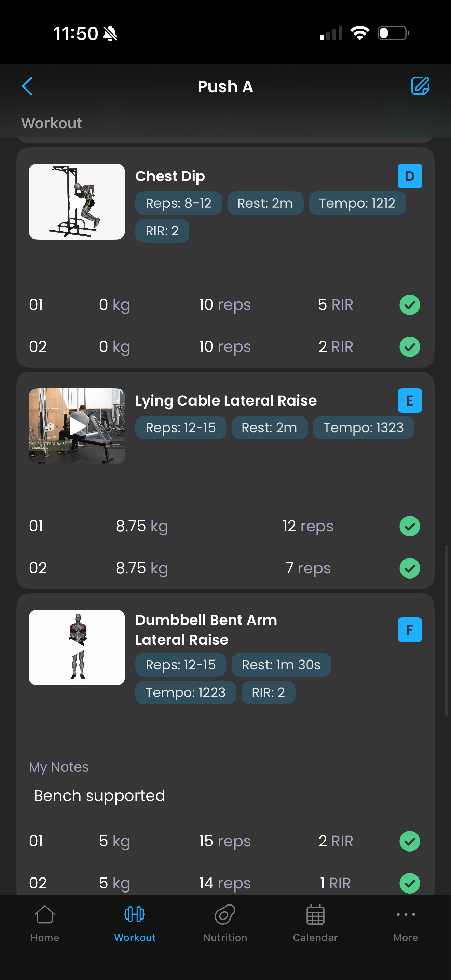The height and width of the screenshot is (980, 451).
Task: Tap the blue D badge on Chest Dip
Action: click(x=410, y=176)
